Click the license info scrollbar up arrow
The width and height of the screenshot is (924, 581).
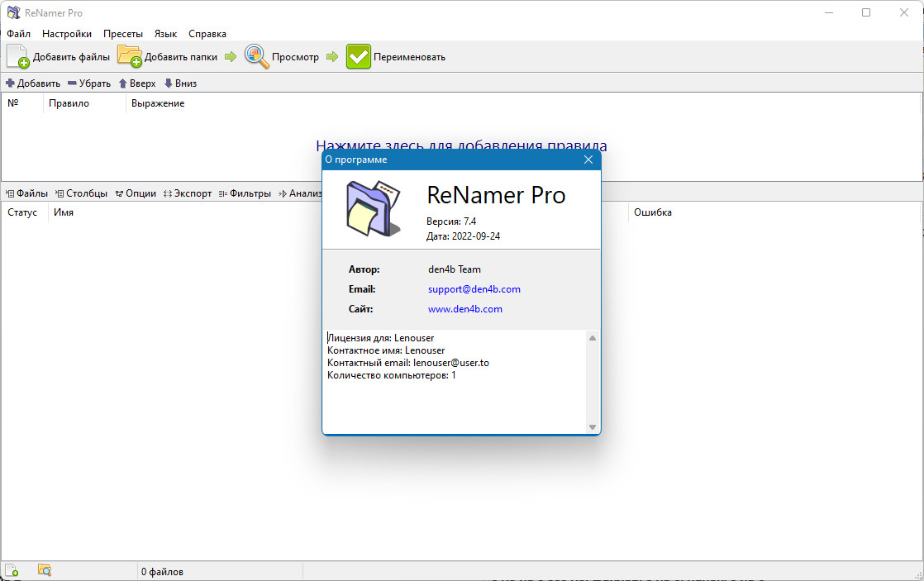pos(593,338)
